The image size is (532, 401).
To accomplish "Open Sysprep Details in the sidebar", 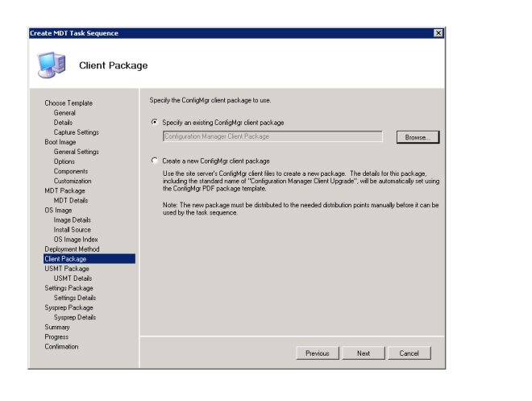I will tap(76, 316).
